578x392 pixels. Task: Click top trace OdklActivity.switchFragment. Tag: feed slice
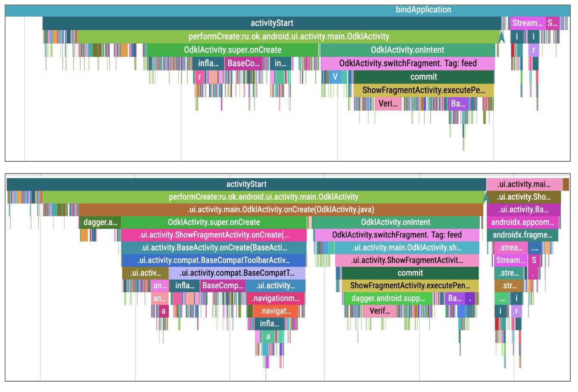pyautogui.click(x=408, y=63)
